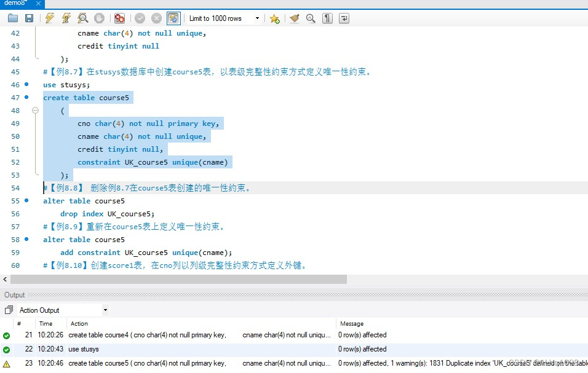Screen dimensions: 588x373
Task: Click warning icon on row 23
Action: (6, 364)
